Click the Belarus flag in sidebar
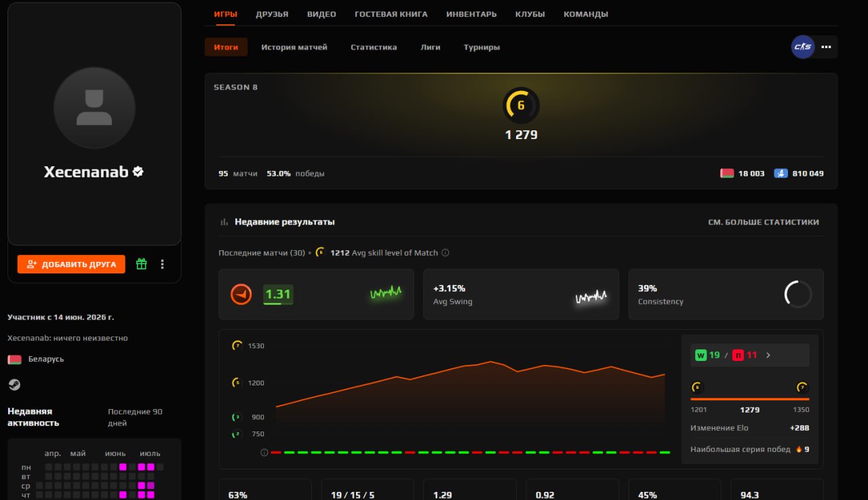 (14, 359)
